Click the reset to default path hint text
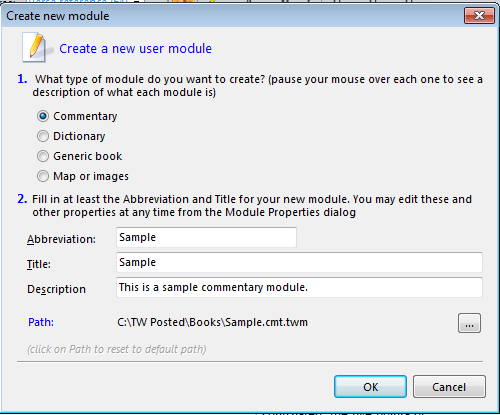The height and width of the screenshot is (415, 500). click(117, 349)
